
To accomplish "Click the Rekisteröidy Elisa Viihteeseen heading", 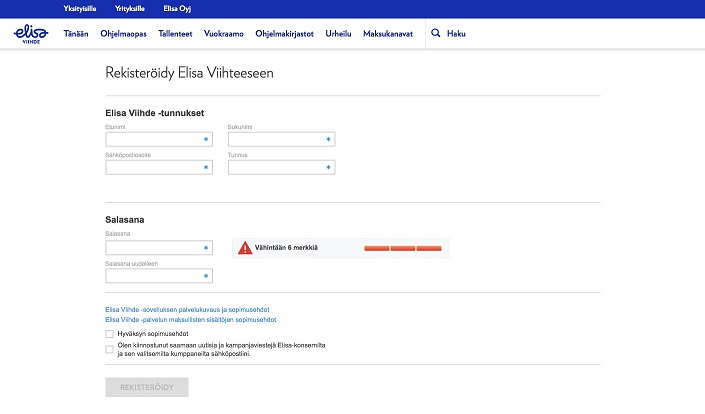I will pyautogui.click(x=189, y=73).
